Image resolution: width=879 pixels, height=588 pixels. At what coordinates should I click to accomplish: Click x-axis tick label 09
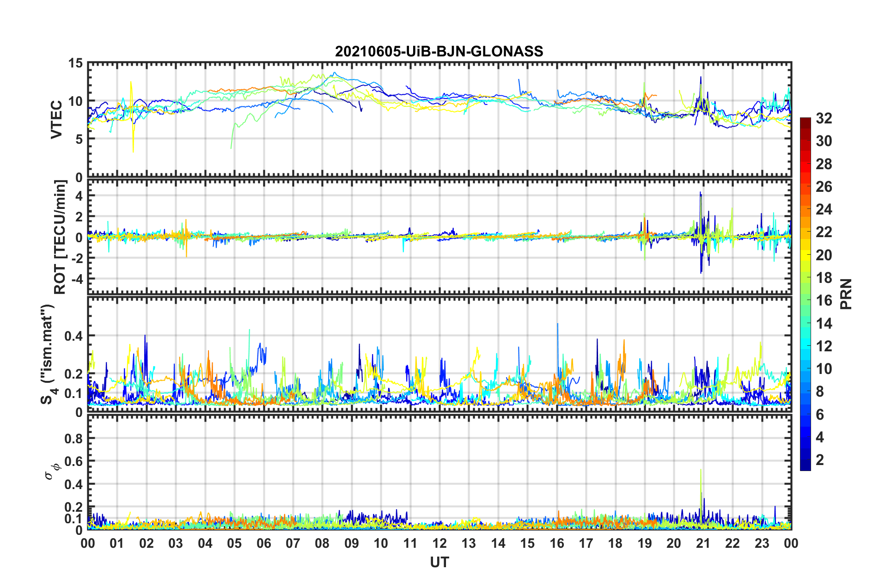point(352,543)
